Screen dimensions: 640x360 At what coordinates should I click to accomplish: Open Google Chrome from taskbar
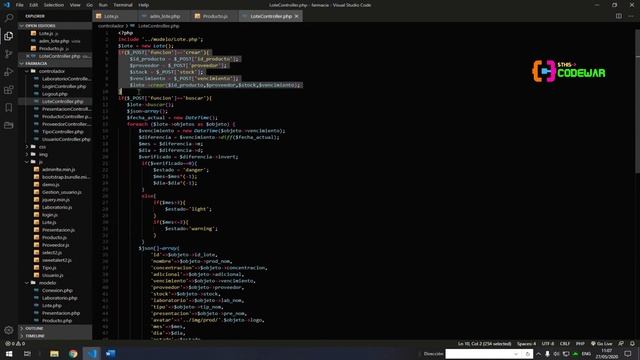click(x=73, y=353)
